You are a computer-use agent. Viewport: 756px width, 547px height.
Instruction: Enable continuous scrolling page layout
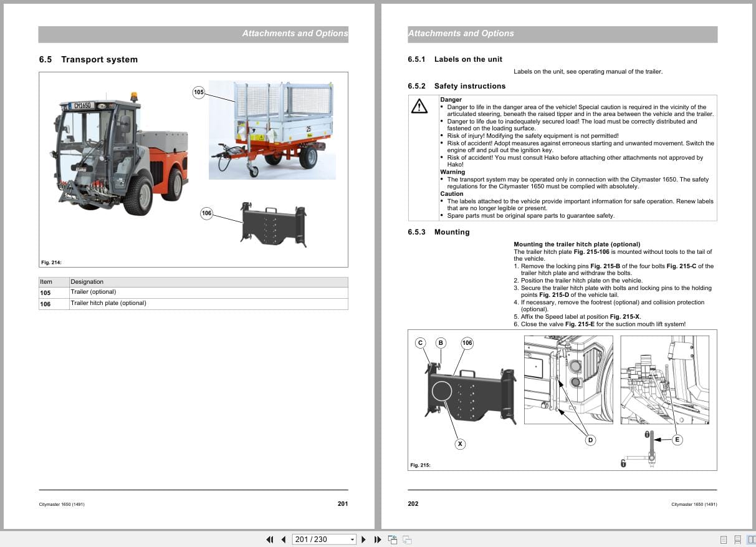(737, 539)
